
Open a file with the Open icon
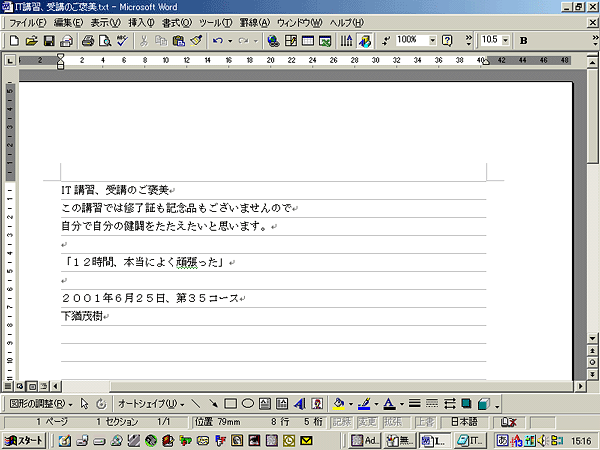31,41
